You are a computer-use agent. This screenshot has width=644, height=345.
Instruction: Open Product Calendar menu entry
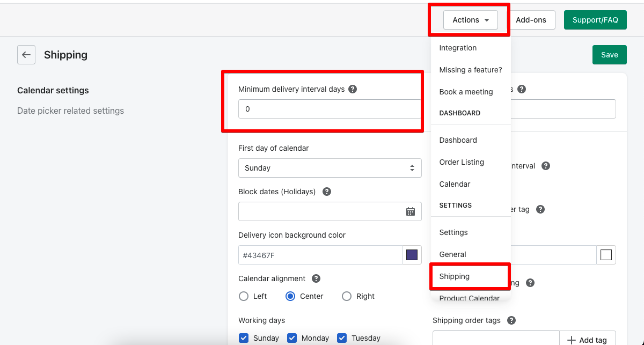[469, 298]
